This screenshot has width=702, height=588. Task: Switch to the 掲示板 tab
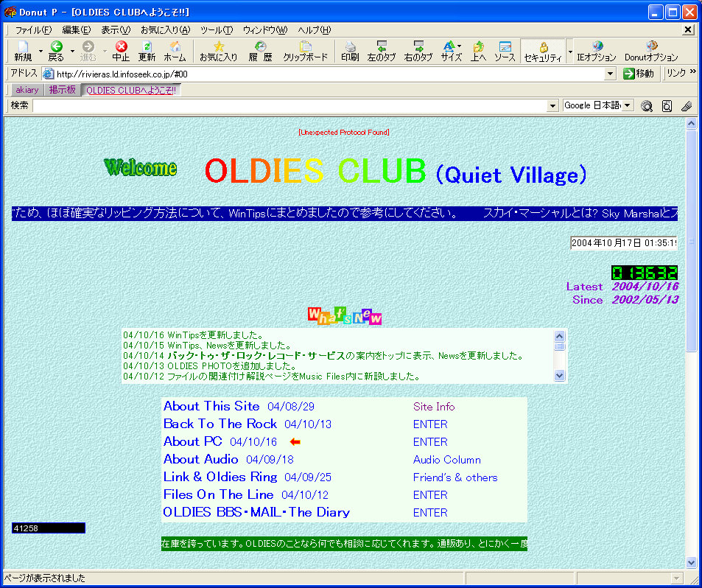tap(63, 90)
